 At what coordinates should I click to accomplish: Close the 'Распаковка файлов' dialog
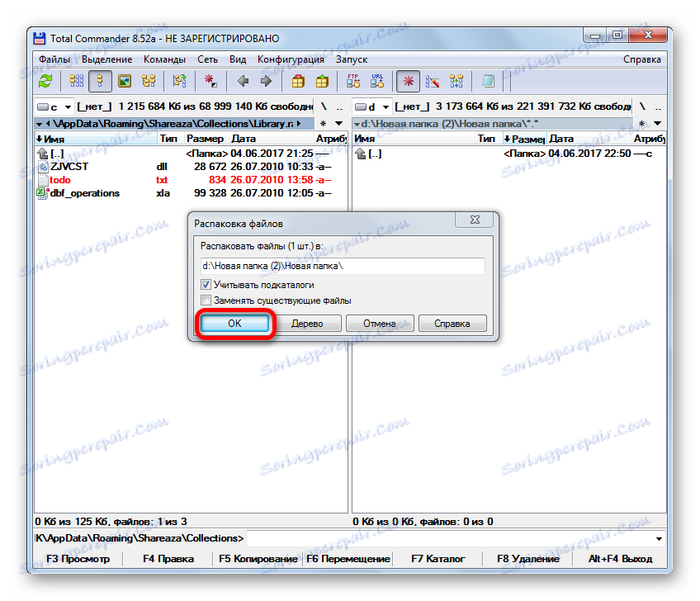[475, 220]
